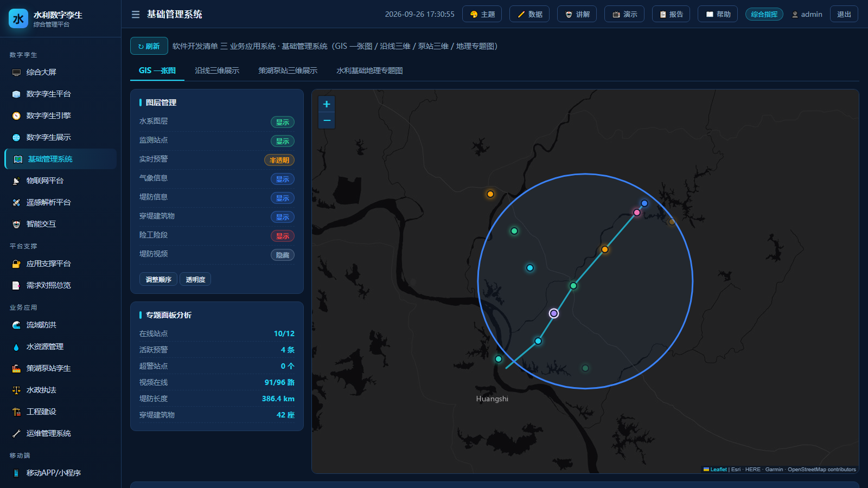Click the blue marker at route's top end
The height and width of the screenshot is (488, 868).
coord(644,203)
